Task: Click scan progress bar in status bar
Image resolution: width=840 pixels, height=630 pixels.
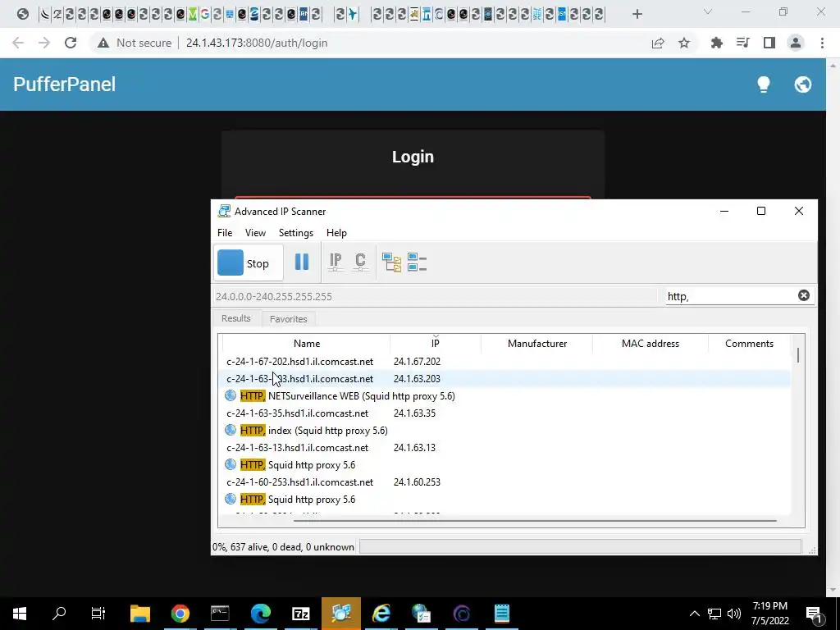Action: (x=580, y=546)
